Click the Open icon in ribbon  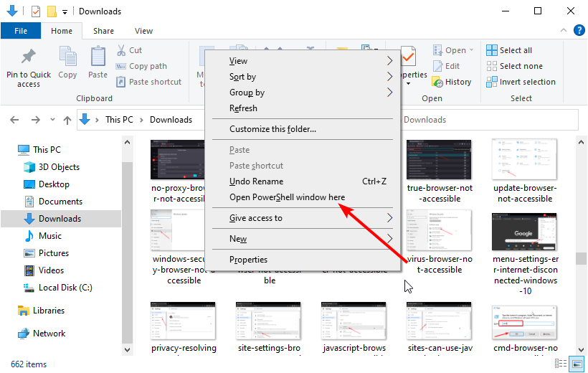(x=437, y=50)
